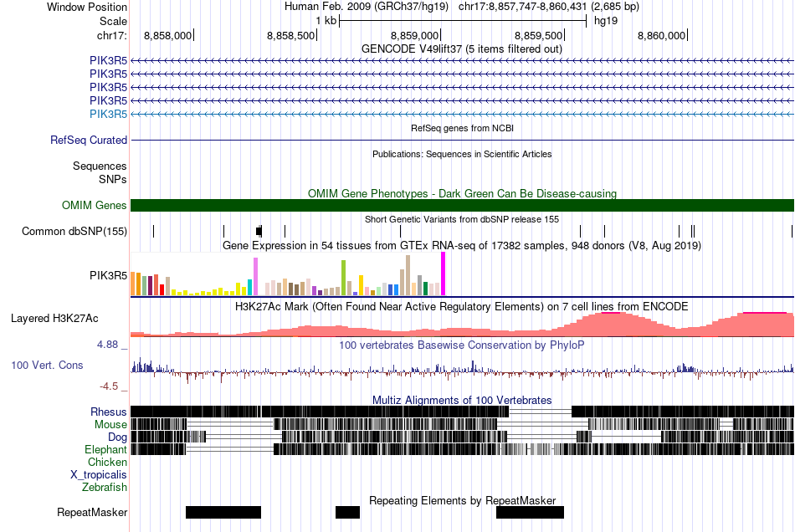Open Publications: Sequences in Scientific Articles title
This screenshot has width=795, height=532.
(x=462, y=154)
